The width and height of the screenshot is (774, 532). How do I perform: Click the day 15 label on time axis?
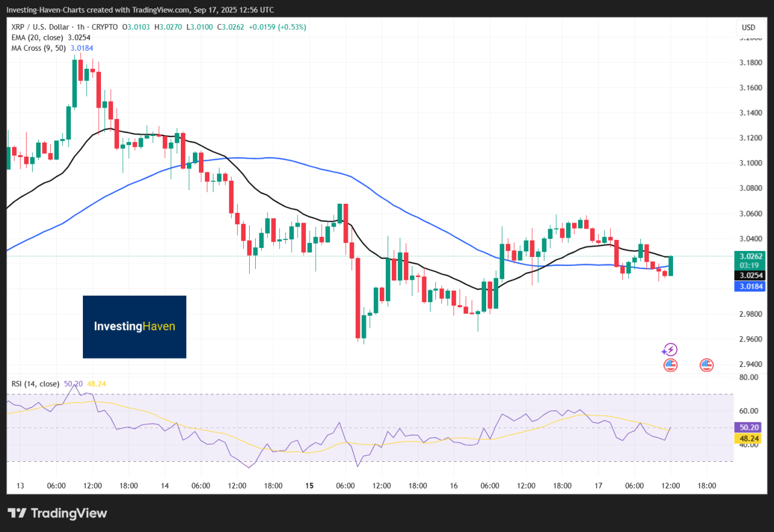pos(310,485)
